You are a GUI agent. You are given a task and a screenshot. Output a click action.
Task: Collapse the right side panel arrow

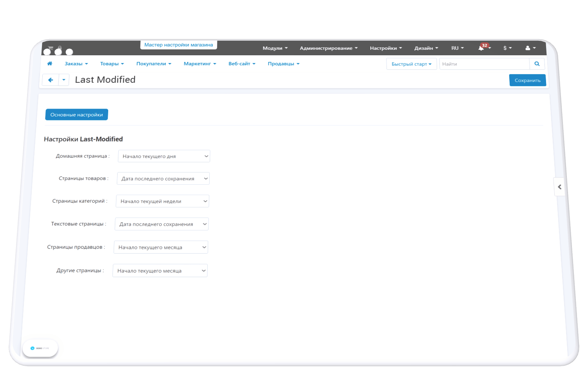click(559, 187)
